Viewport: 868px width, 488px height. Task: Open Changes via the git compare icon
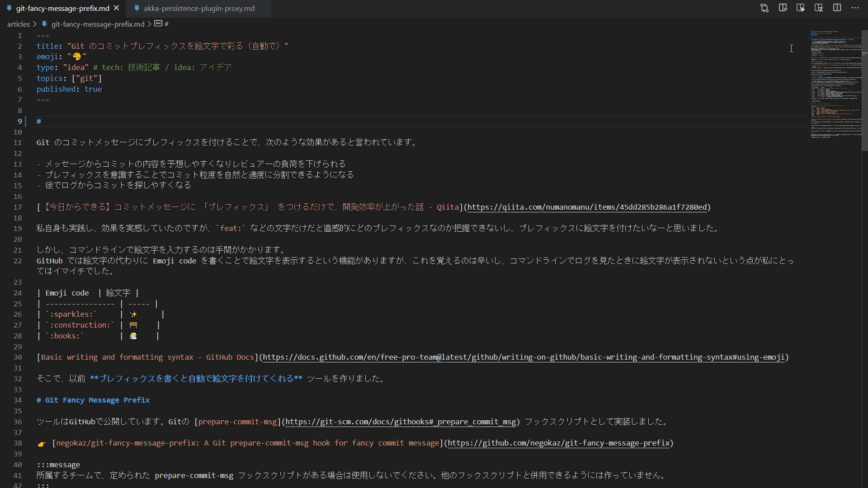[x=764, y=8]
